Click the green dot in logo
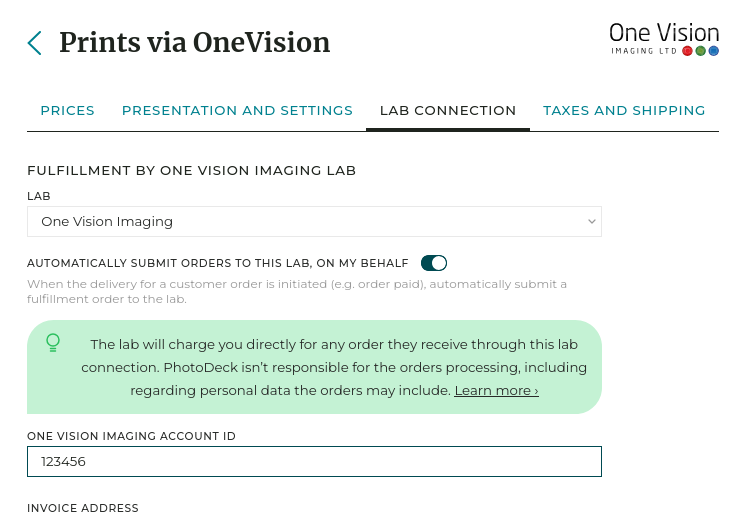The width and height of the screenshot is (745, 519). tap(701, 51)
